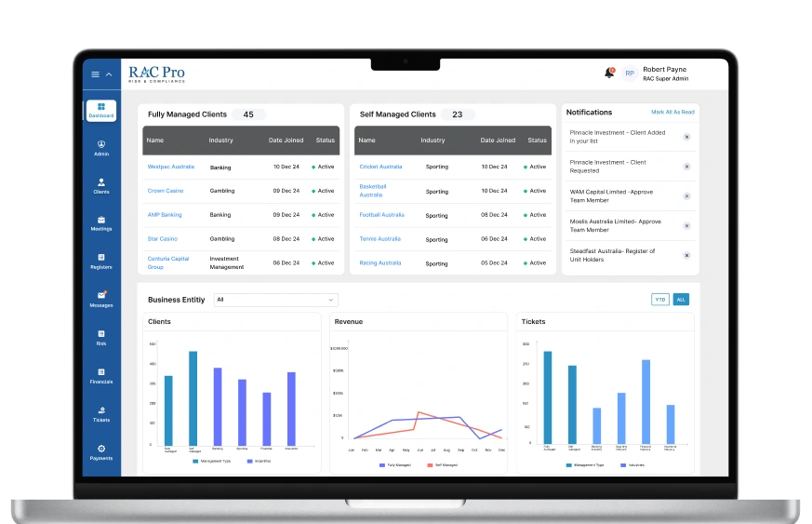Open Basketball Australia client link
The image size is (812, 524).
pos(372,191)
